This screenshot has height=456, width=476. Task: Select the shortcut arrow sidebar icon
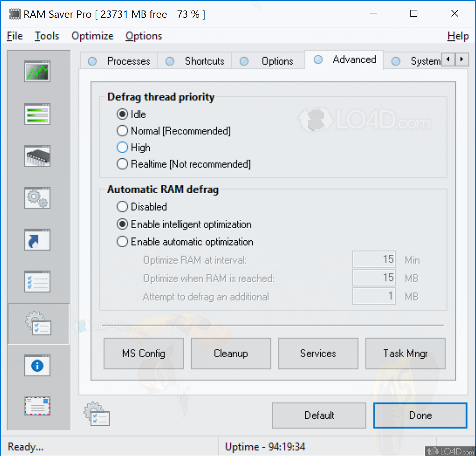point(37,240)
